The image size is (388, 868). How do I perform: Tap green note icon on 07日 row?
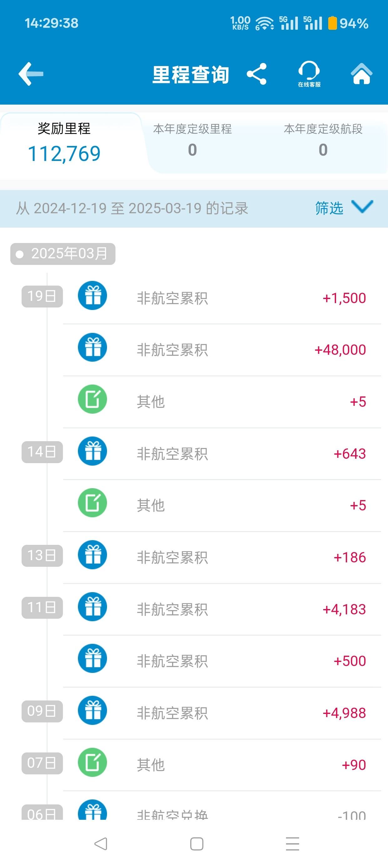(x=92, y=762)
